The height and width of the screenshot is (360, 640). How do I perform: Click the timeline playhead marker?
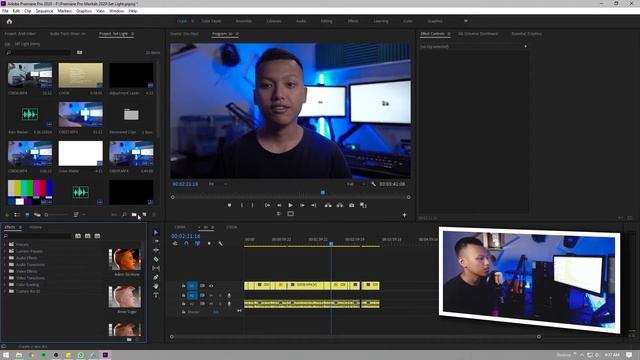pyautogui.click(x=331, y=244)
